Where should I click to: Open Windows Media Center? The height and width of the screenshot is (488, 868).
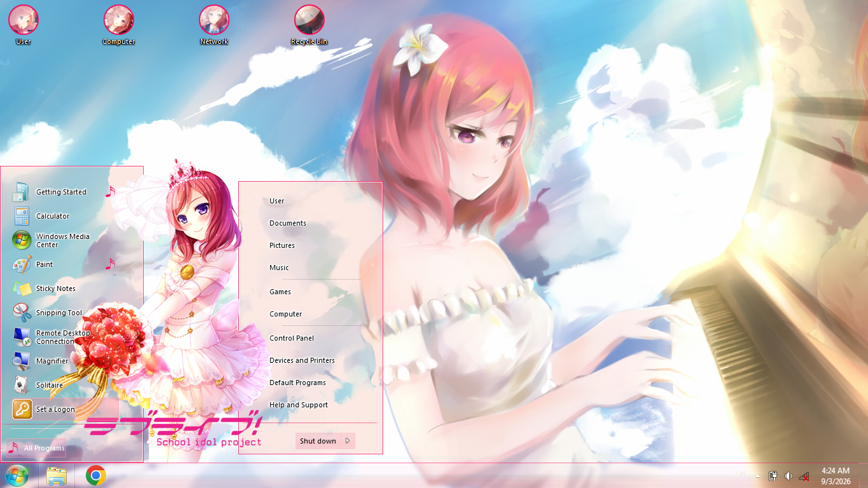click(65, 240)
